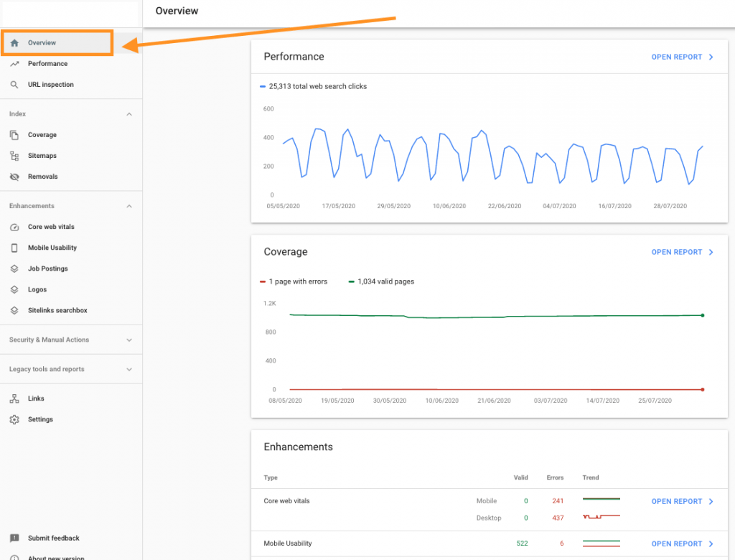Open the Removals section
The height and width of the screenshot is (560, 735).
42,176
